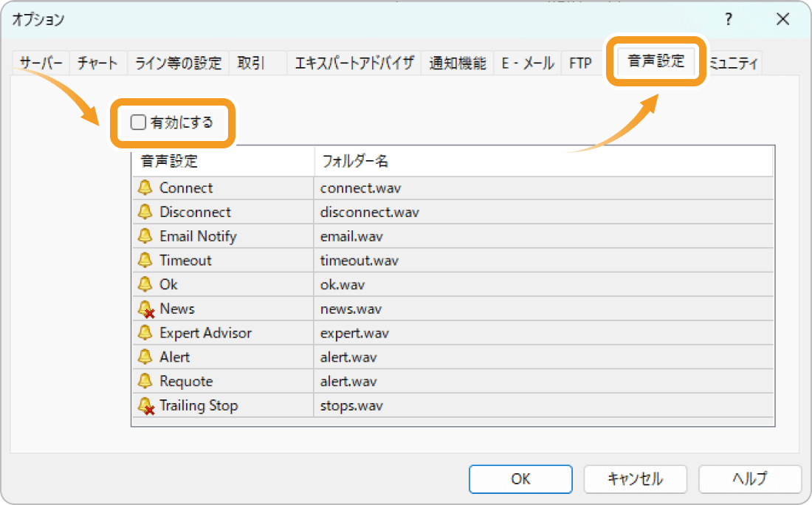Select the FTP tab

point(580,63)
